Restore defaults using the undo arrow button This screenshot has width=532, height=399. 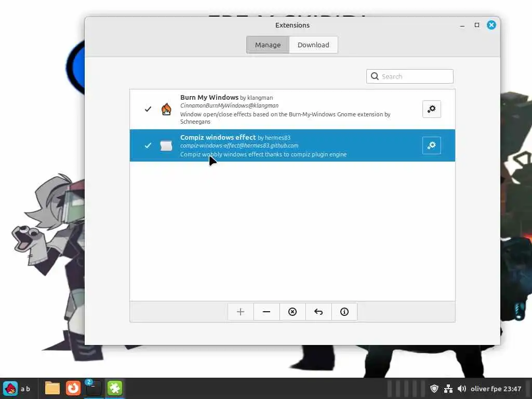[318, 312]
